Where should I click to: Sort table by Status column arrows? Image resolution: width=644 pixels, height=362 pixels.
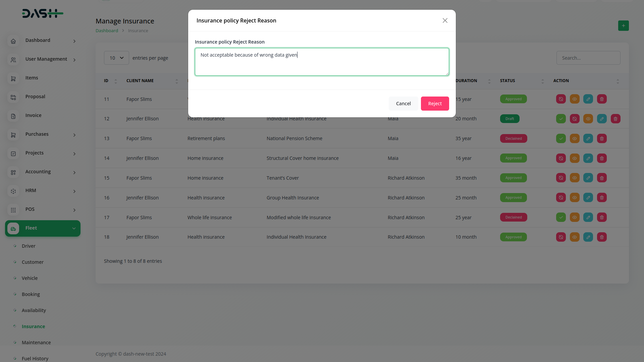[542, 81]
